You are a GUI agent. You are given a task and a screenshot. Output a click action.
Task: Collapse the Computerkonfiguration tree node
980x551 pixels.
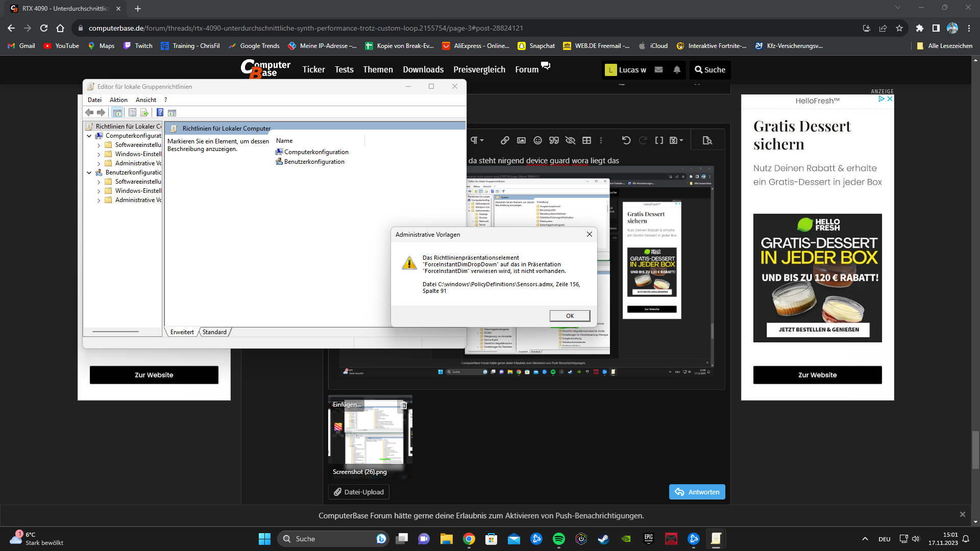[x=89, y=136]
